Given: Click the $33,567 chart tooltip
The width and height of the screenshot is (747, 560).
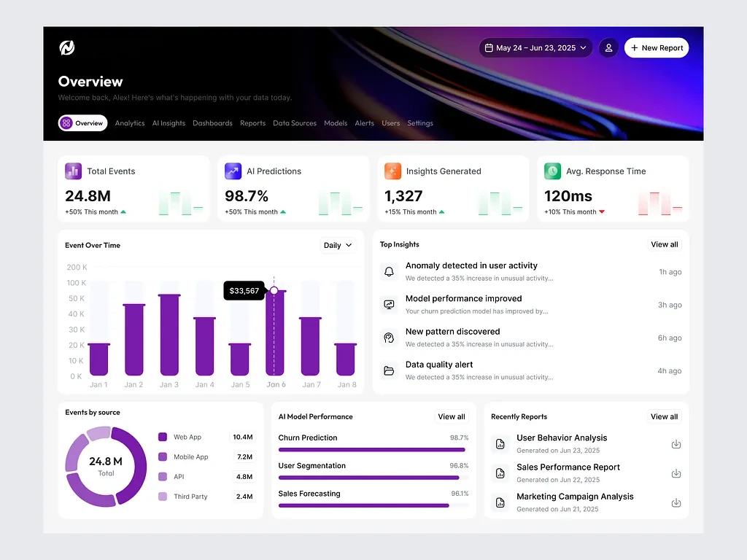Looking at the screenshot, I should [x=244, y=290].
